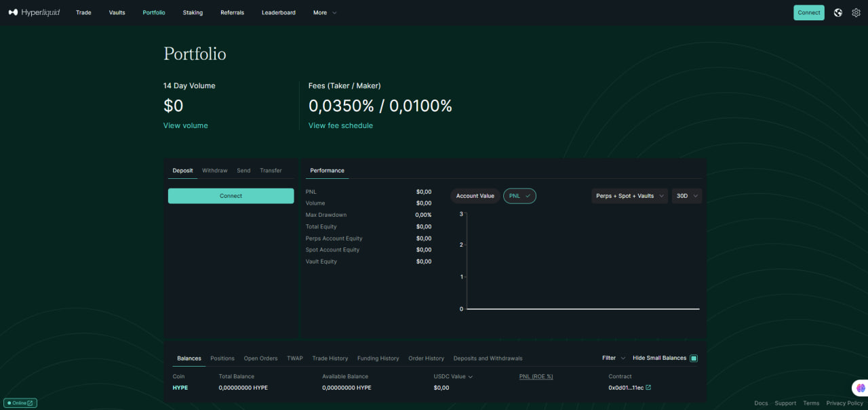Image resolution: width=868 pixels, height=410 pixels.
Task: Open the 30D time range dropdown
Action: point(686,196)
